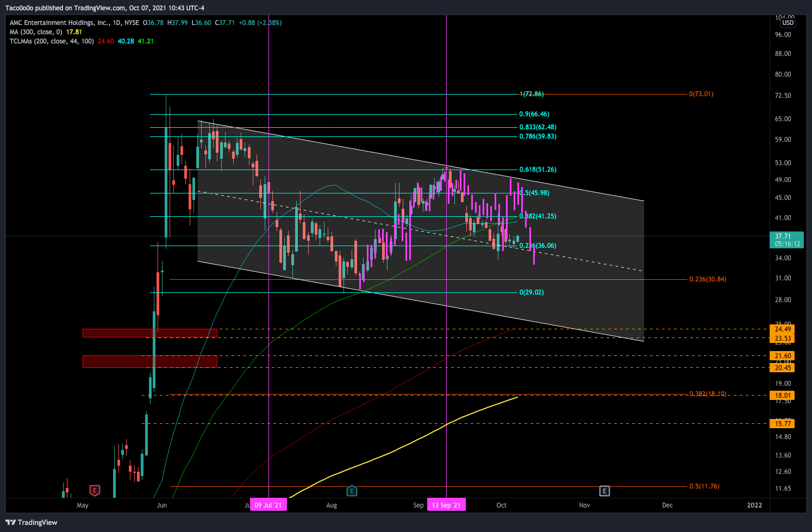The height and width of the screenshot is (532, 812).
Task: Click the orange Fib label 0.236(30.84)
Action: (x=708, y=279)
